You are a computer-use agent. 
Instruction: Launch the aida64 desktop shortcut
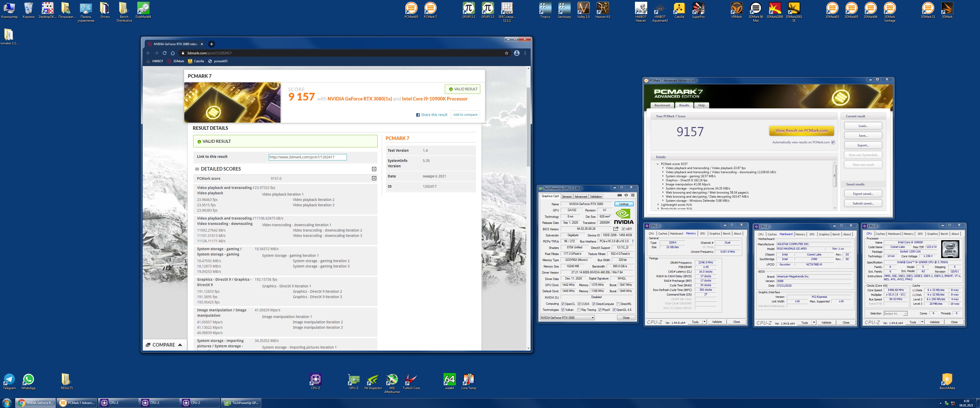click(x=449, y=382)
